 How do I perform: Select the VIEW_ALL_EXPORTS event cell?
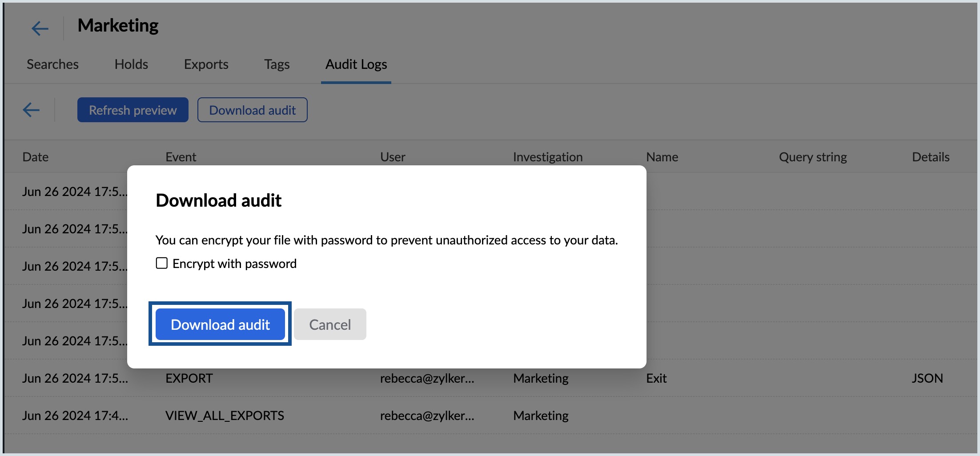point(225,416)
